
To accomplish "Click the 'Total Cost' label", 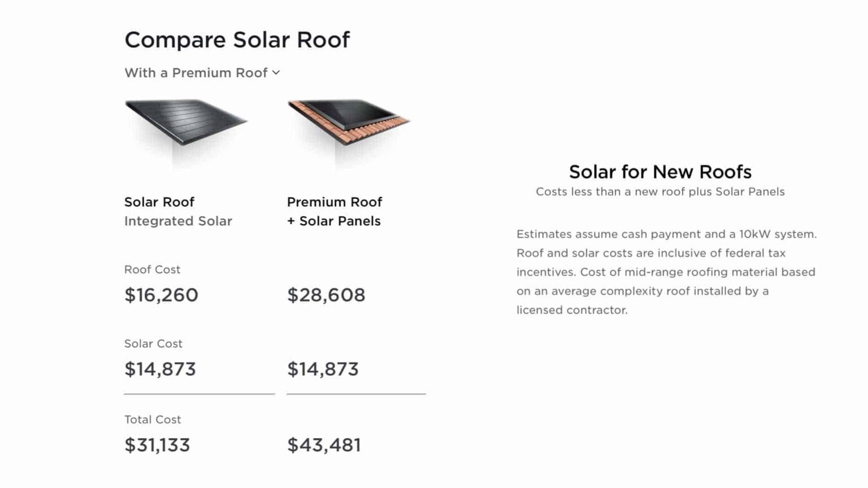I will coord(152,420).
